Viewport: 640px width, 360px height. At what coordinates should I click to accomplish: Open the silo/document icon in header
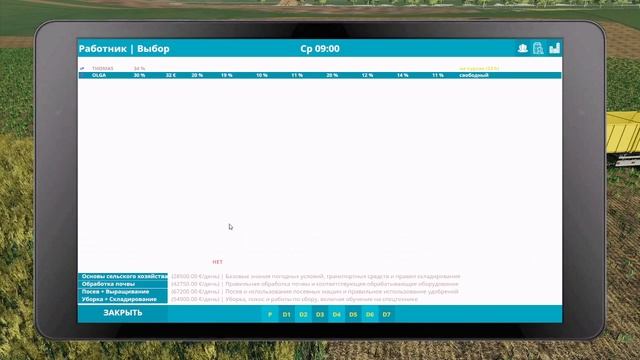[x=538, y=49]
